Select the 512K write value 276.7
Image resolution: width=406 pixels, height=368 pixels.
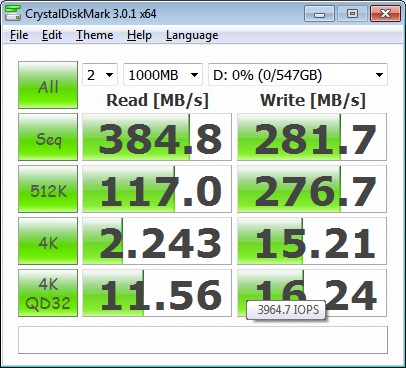(312, 189)
